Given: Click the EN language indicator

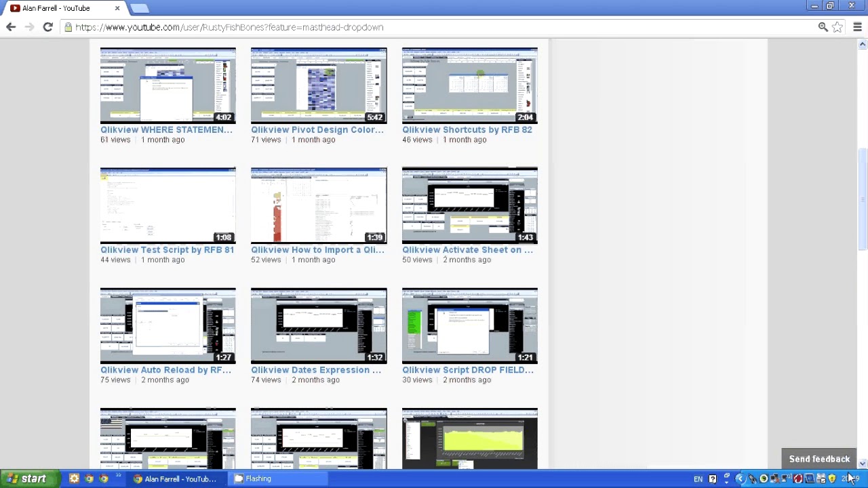Looking at the screenshot, I should click(698, 479).
